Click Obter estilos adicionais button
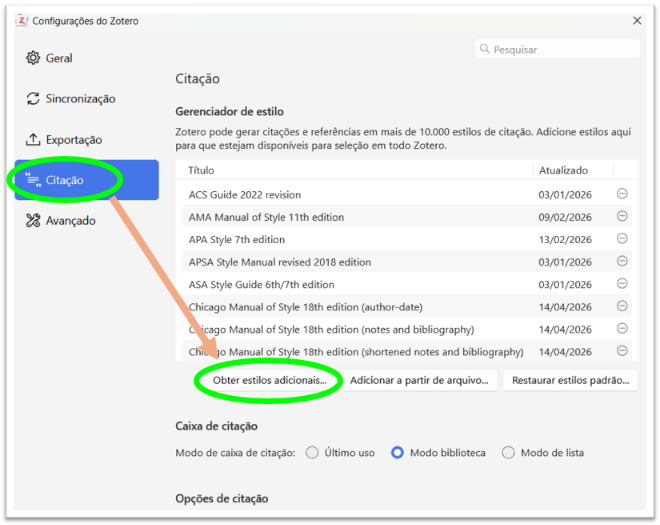660x525 pixels. (x=270, y=381)
